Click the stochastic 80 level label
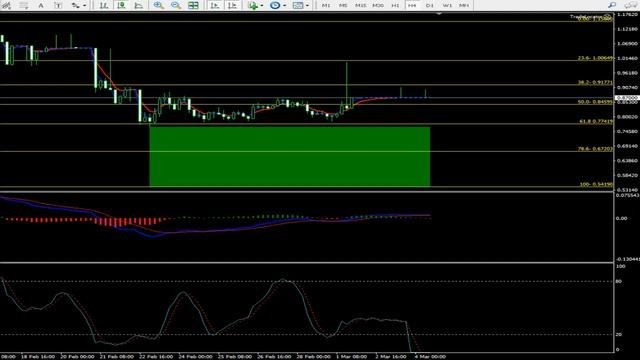 tap(619, 281)
